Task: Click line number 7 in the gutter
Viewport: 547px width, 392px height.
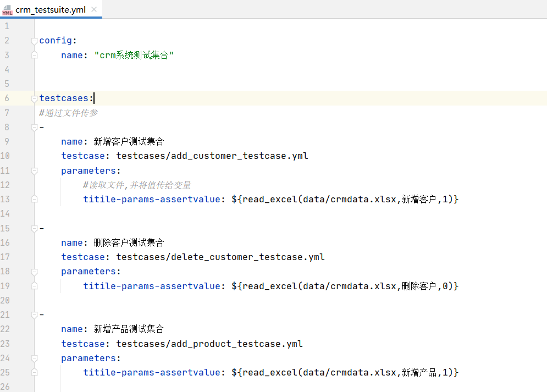Action: (x=7, y=113)
